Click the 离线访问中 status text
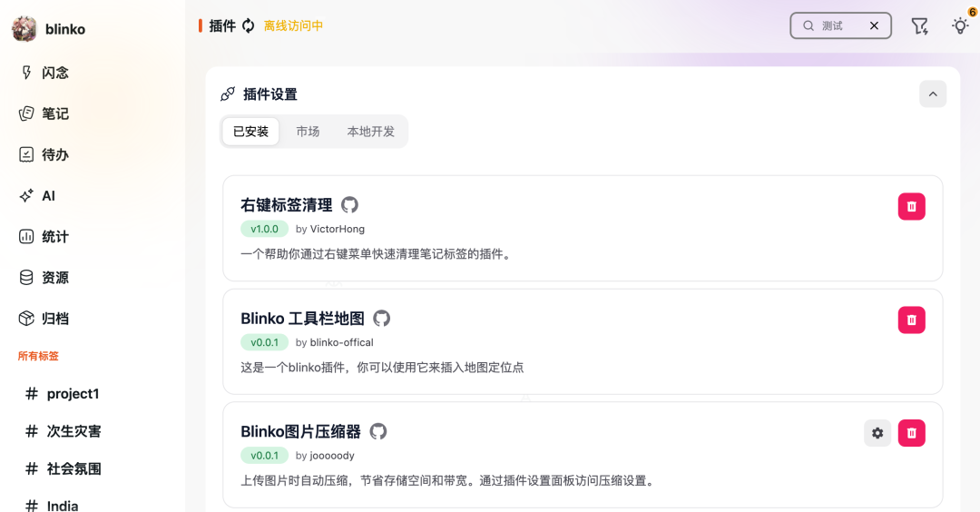The height and width of the screenshot is (512, 980). 293,25
